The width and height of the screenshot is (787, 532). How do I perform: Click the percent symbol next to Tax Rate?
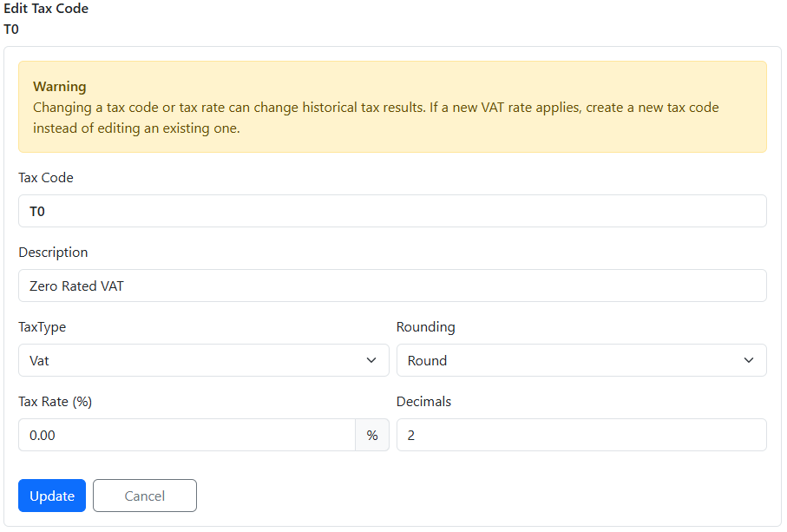372,435
